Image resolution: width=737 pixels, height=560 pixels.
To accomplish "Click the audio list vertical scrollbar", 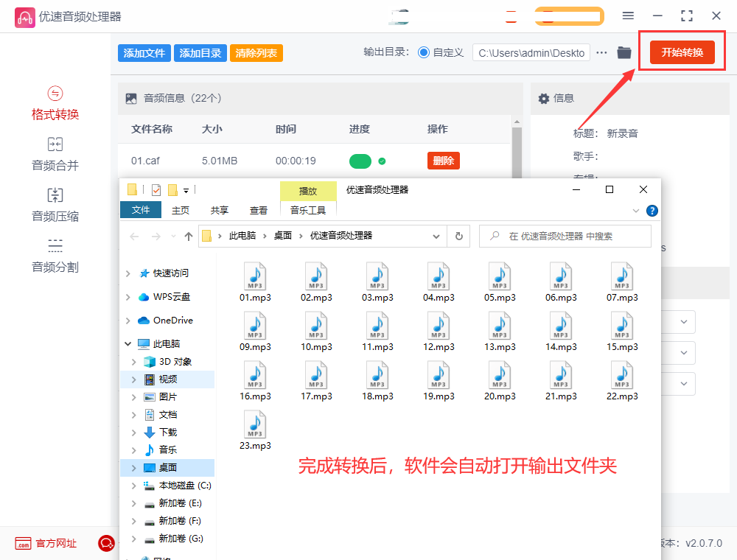I will point(517,153).
